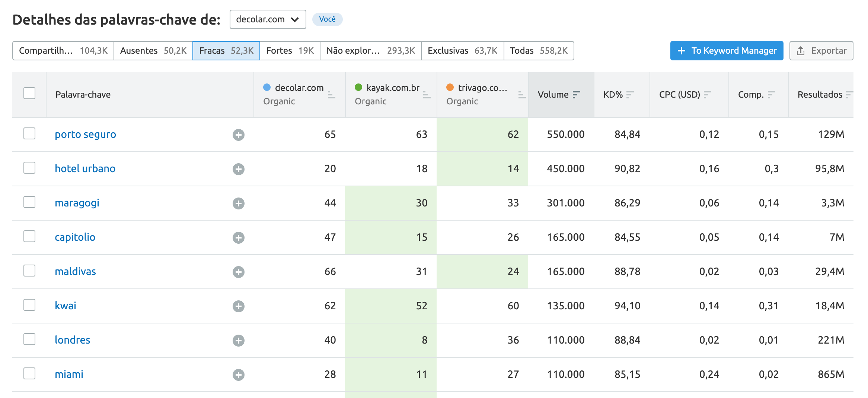The image size is (868, 398).
Task: Sort by CPC (USD) column
Action: point(707,95)
